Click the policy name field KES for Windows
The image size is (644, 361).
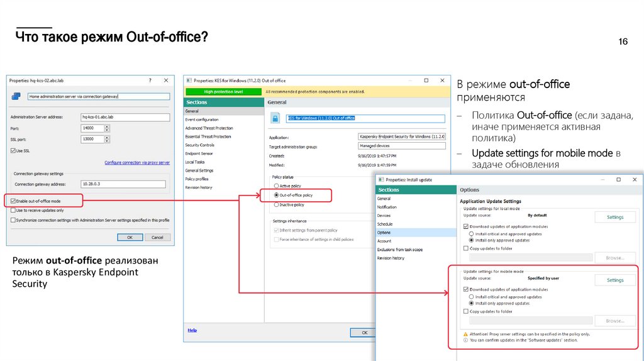pyautogui.click(x=365, y=118)
